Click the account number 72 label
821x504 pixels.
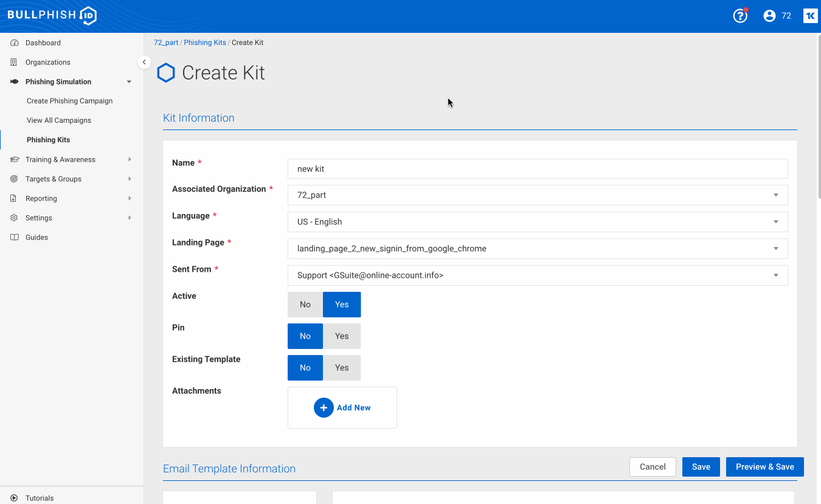coord(786,16)
